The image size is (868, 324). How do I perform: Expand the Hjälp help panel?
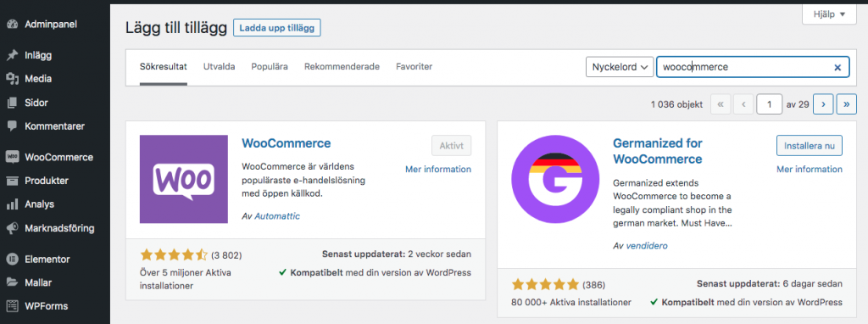coord(829,14)
